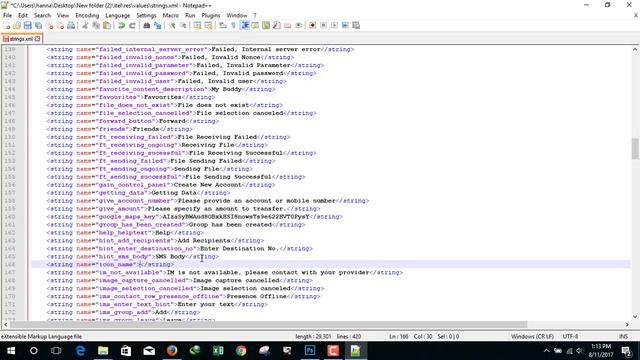
Task: Click the vertical scrollbar down arrow
Action: click(635, 316)
